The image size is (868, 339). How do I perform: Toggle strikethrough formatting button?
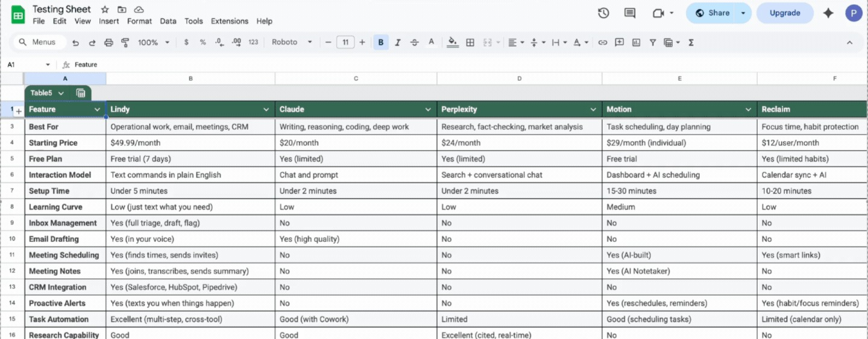coord(415,42)
